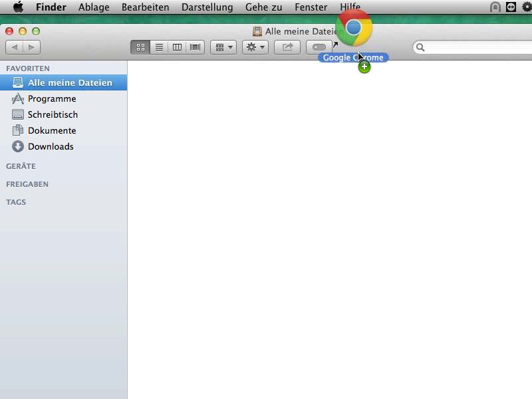Open the Fenster menu
Screen dimensions: 532x399
click(311, 7)
